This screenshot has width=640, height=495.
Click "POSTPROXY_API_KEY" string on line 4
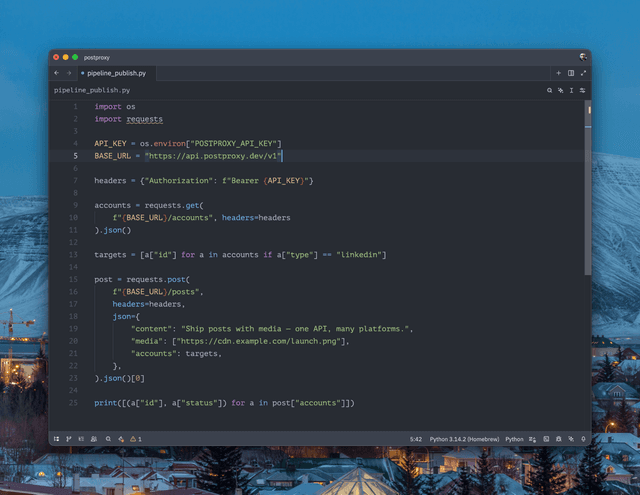coord(234,144)
